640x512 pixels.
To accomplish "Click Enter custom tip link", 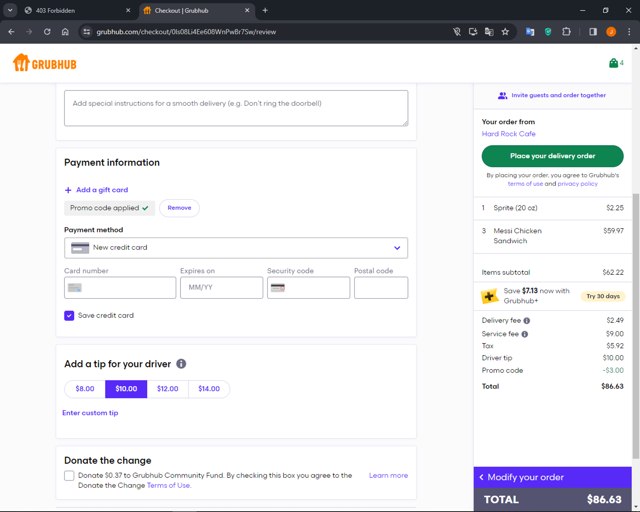I will tap(90, 413).
